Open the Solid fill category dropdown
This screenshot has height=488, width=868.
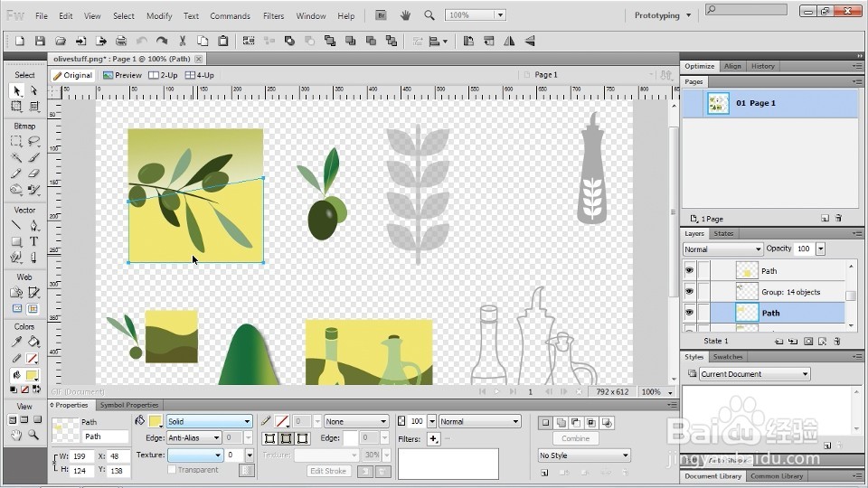209,422
